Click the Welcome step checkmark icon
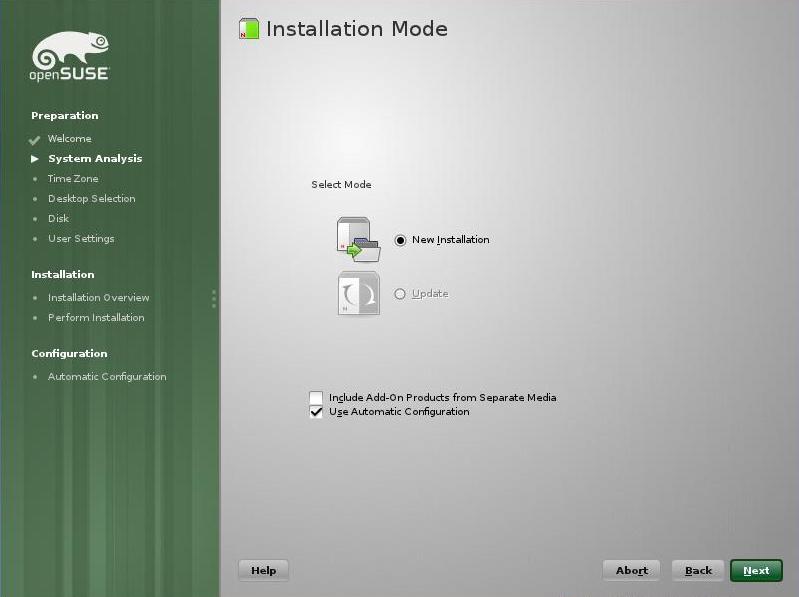This screenshot has height=597, width=799. [35, 140]
